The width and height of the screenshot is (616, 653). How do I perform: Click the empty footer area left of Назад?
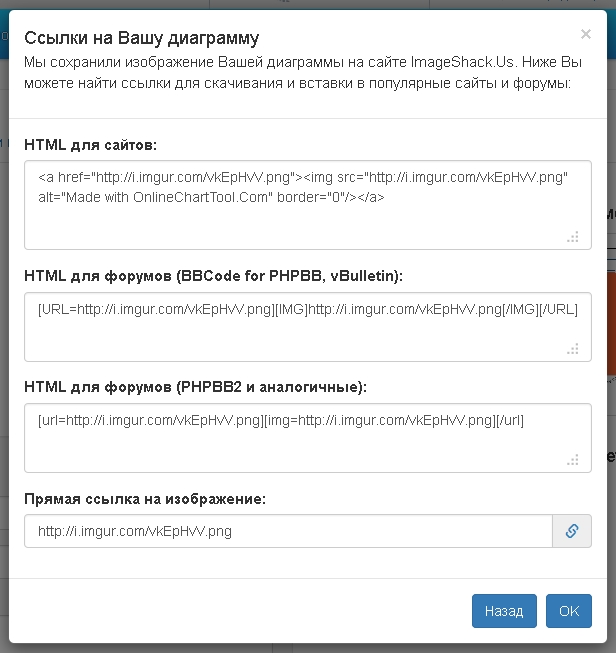tap(240, 611)
